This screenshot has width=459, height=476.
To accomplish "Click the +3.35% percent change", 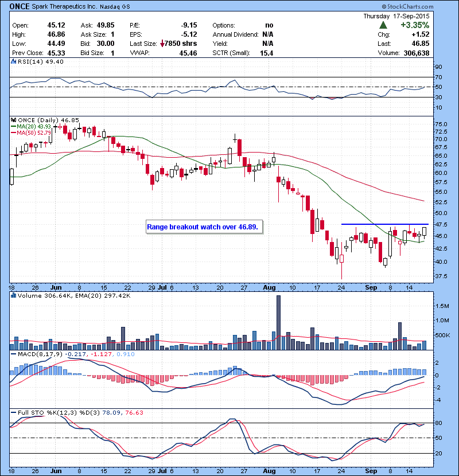I will tap(415, 25).
